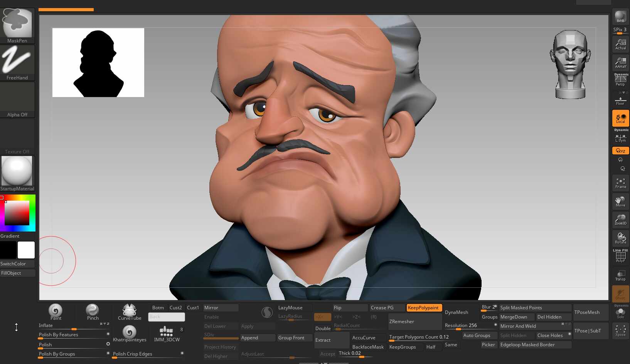Click the Crease PG button
The width and height of the screenshot is (630, 364).
387,308
